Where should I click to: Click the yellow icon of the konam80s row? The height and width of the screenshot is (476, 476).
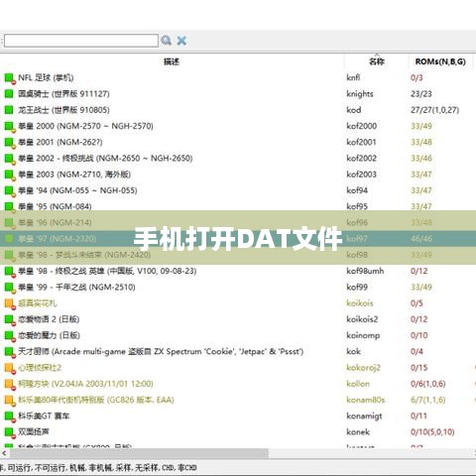tap(10, 401)
